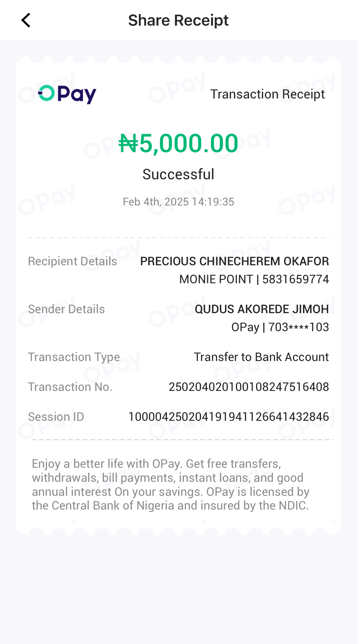357x644 pixels.
Task: Tap the Share Receipt page title
Action: coord(178,20)
